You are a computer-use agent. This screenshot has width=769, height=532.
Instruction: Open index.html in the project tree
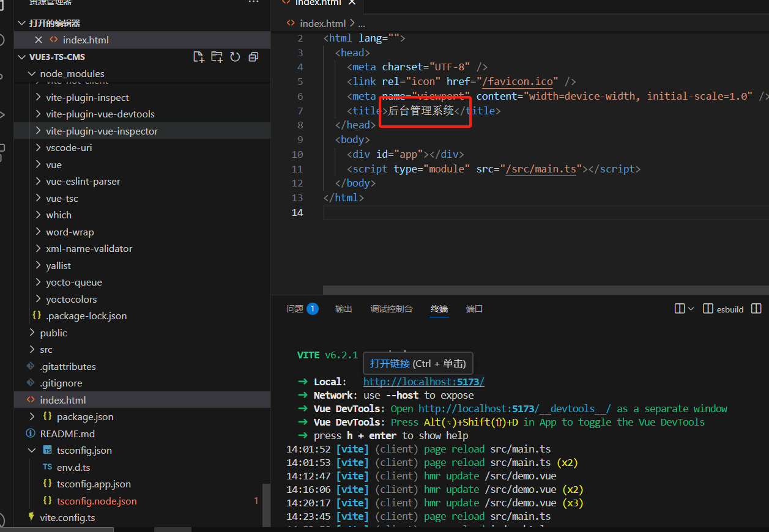[x=142, y=400]
